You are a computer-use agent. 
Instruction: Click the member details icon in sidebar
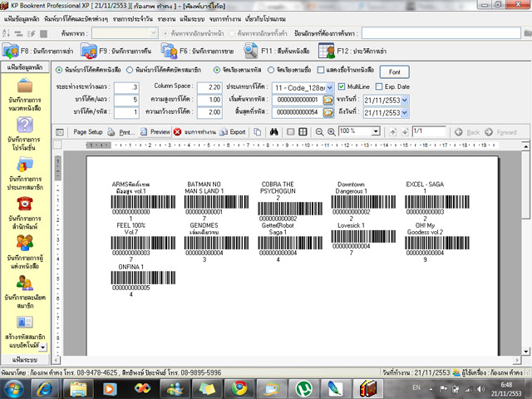(25, 283)
